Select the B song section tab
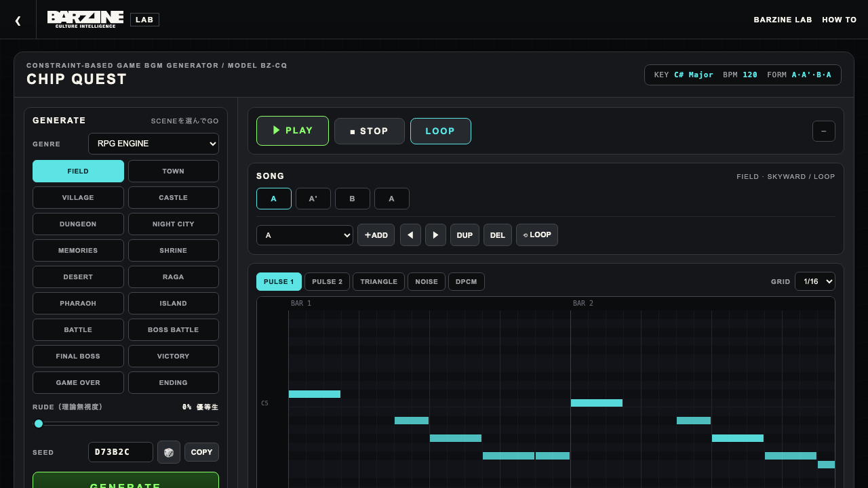This screenshot has width=868, height=488. tap(352, 199)
